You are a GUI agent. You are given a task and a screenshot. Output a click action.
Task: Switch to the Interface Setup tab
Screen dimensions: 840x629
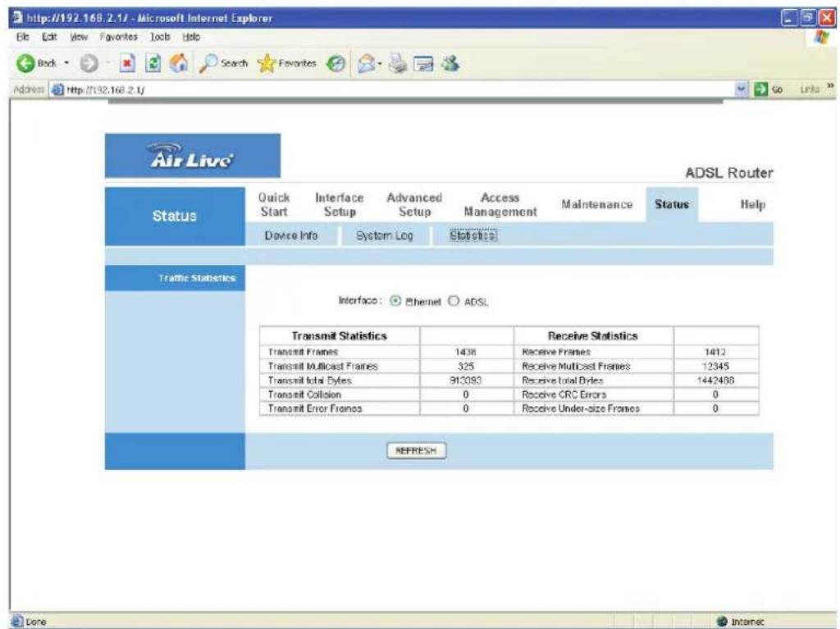tap(340, 205)
